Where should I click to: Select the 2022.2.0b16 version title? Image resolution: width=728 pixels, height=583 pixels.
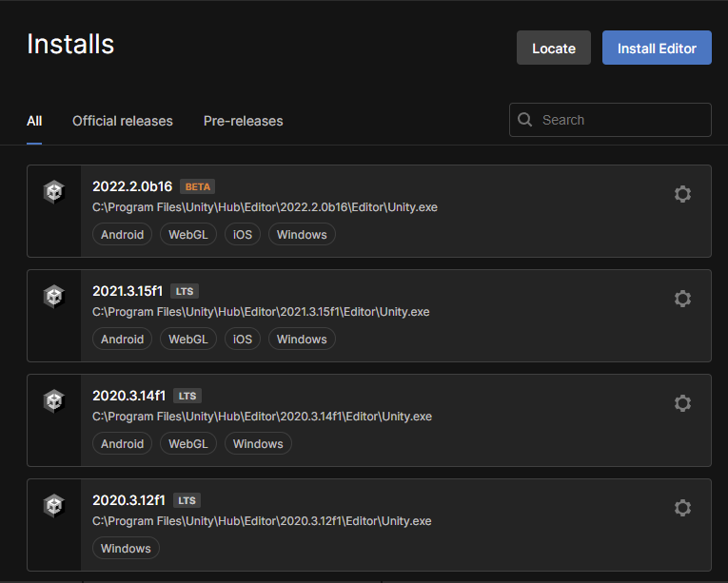pos(132,186)
